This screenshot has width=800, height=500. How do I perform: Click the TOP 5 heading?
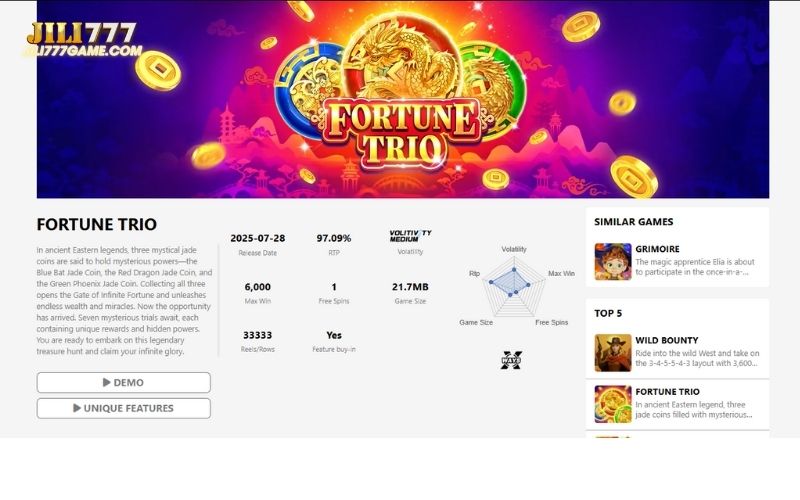coord(608,313)
